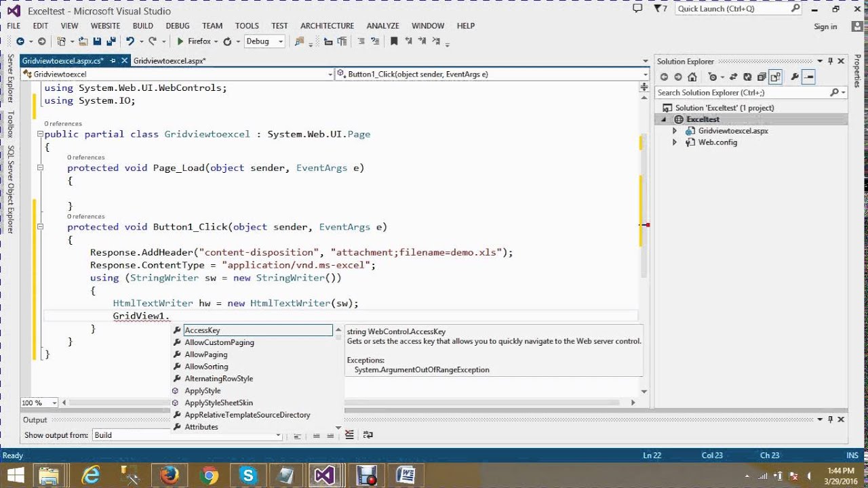Collapse the Gridviewtoexcel class code outline
This screenshot has height=488, width=868.
(x=40, y=134)
